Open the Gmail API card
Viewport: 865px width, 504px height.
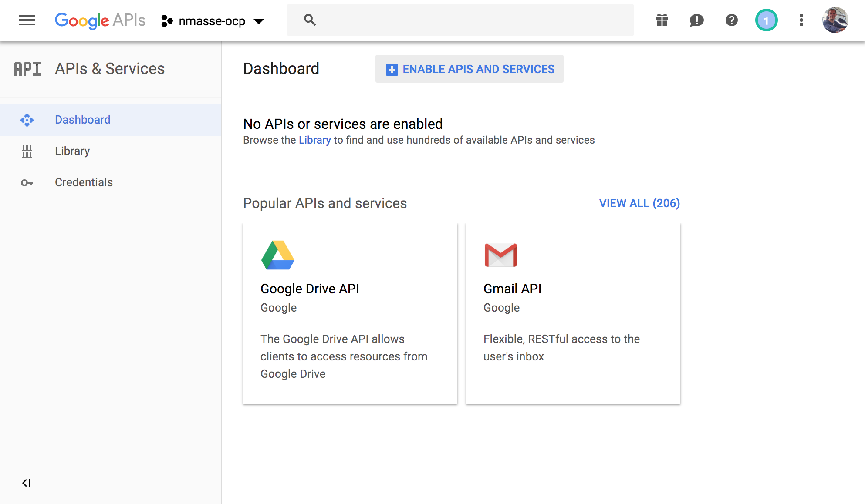tap(573, 313)
